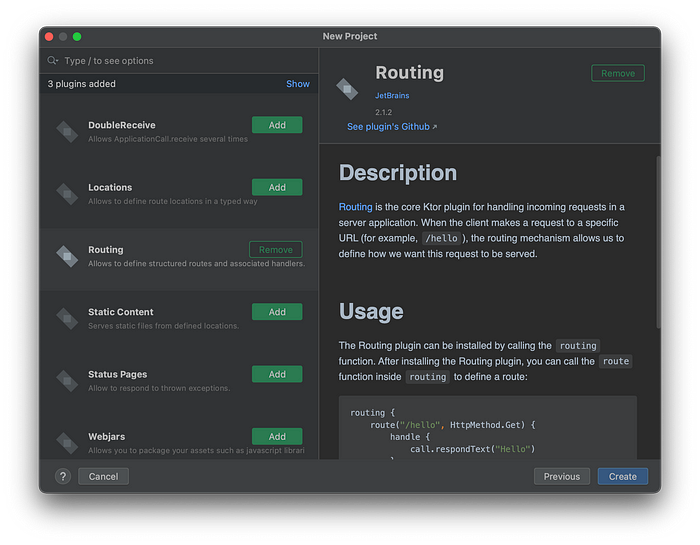Add the Webjars plugin
The width and height of the screenshot is (700, 545).
277,437
